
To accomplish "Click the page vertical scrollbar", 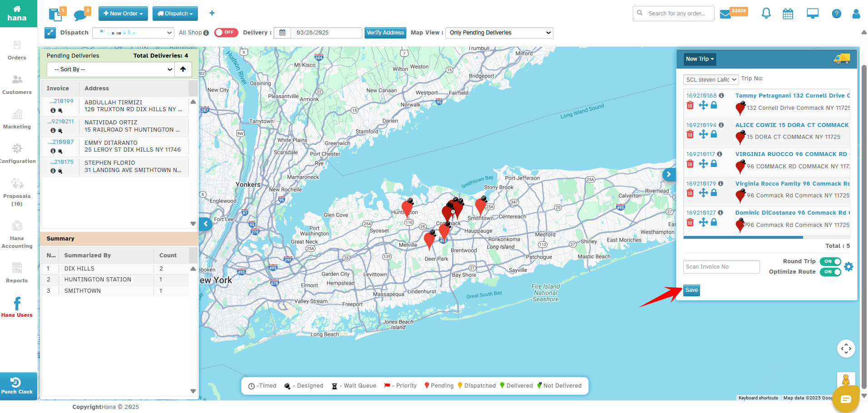I will pyautogui.click(x=864, y=227).
